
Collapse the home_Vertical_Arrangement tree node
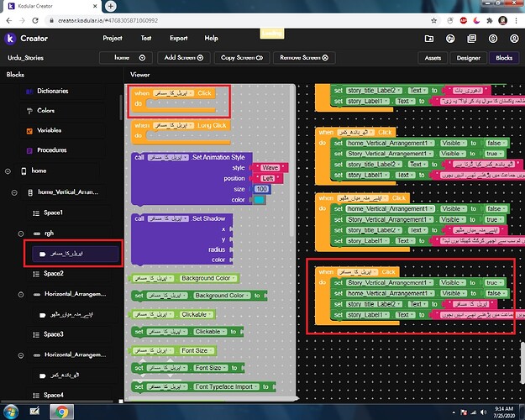(14, 192)
